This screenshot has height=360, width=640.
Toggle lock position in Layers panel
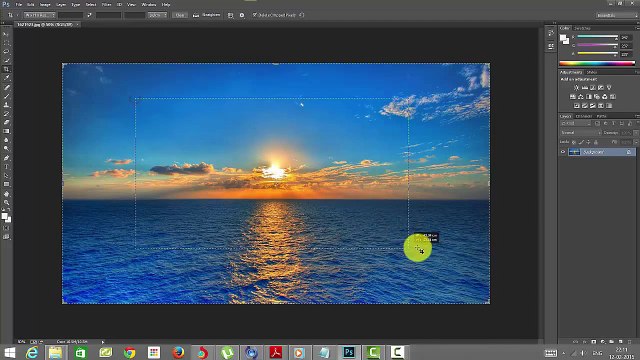[x=589, y=142]
